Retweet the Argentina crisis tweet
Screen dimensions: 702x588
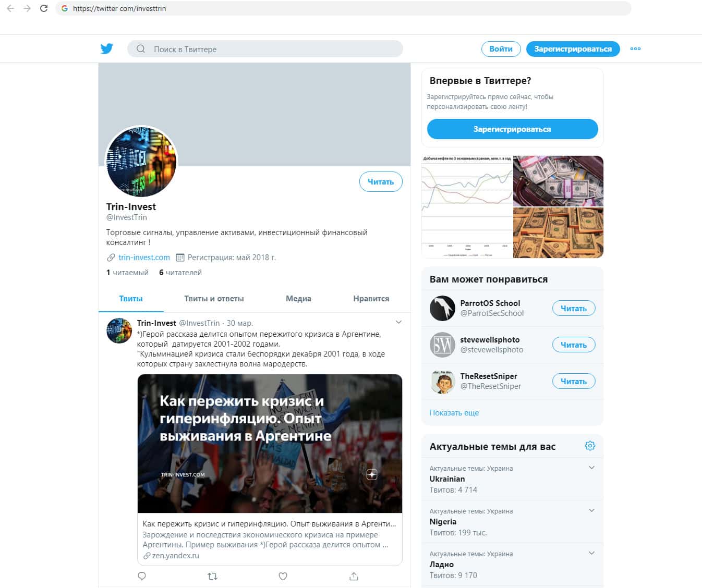(212, 576)
